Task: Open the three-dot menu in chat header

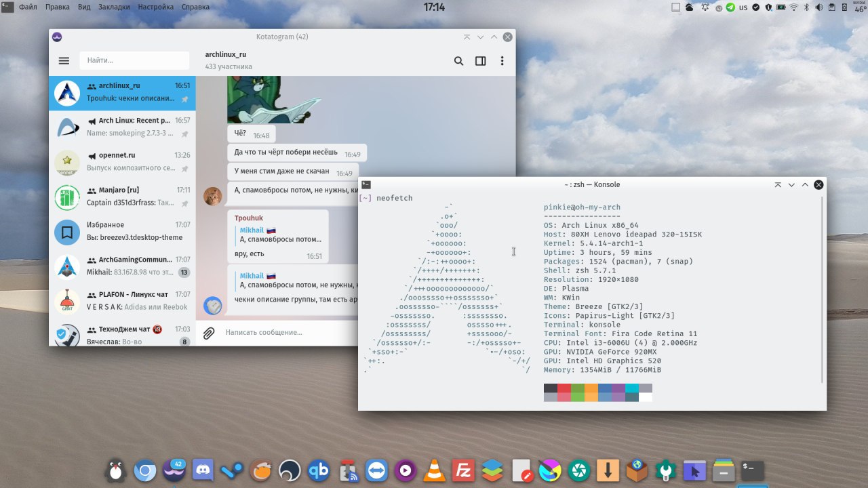Action: (502, 61)
